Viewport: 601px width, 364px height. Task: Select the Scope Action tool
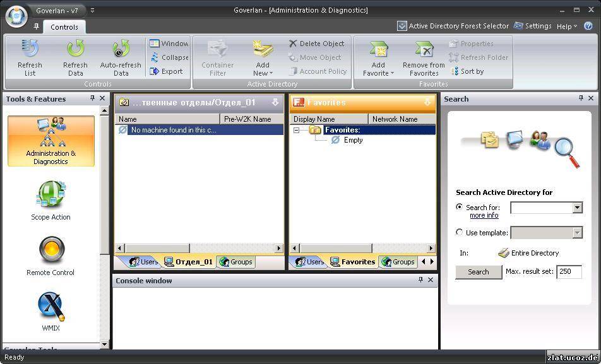[x=51, y=201]
